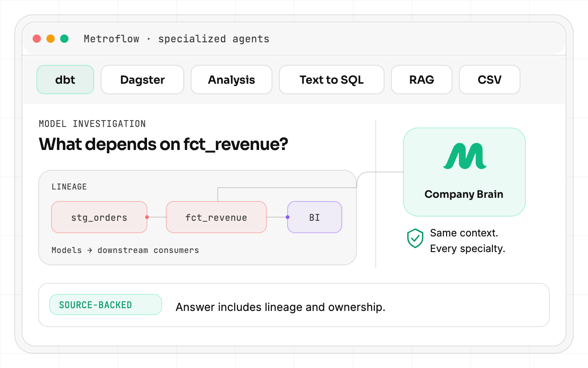Click the red connector dot on stg_orders
The width and height of the screenshot is (588, 368).
(147, 217)
